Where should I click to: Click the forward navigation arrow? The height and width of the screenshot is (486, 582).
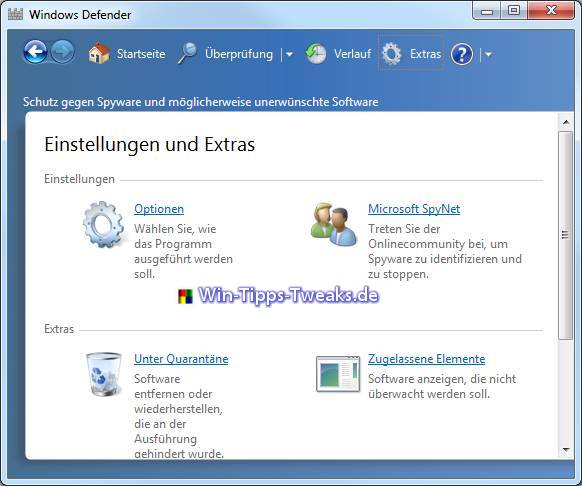click(x=62, y=52)
